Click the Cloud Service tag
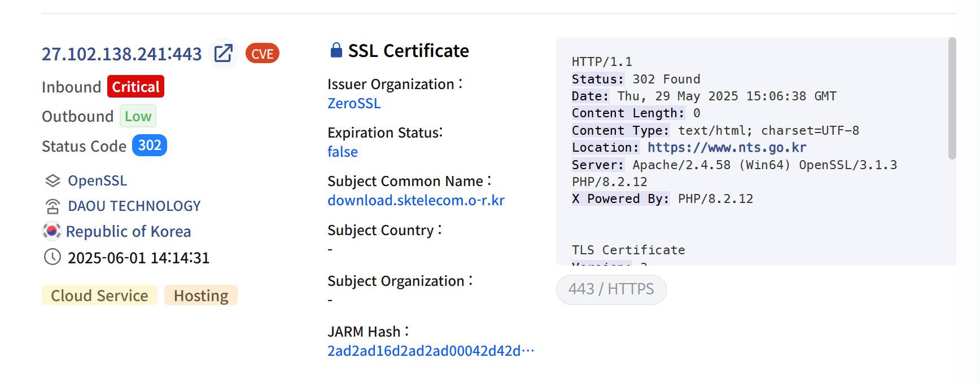The width and height of the screenshot is (980, 384). [99, 295]
